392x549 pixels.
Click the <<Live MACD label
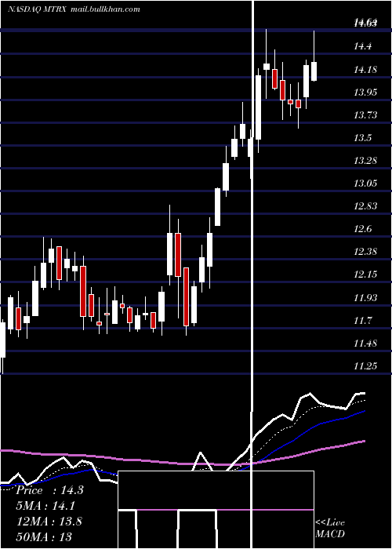point(330,528)
